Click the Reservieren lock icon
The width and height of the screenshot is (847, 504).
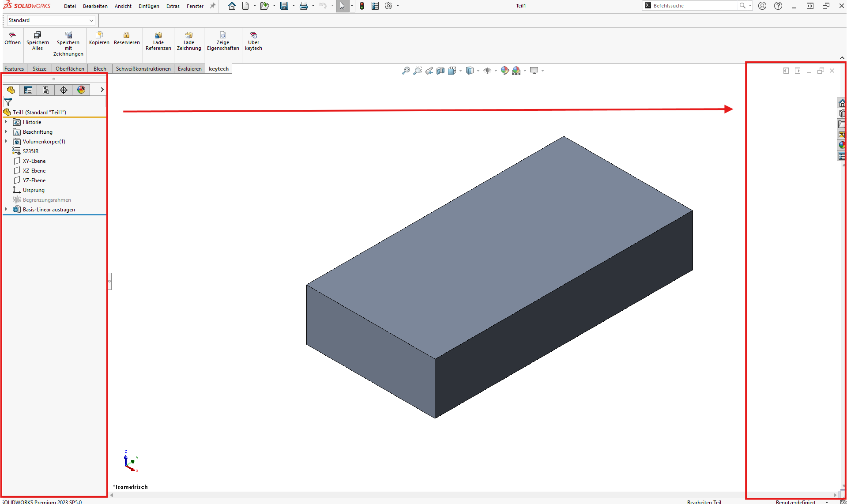coord(127,35)
